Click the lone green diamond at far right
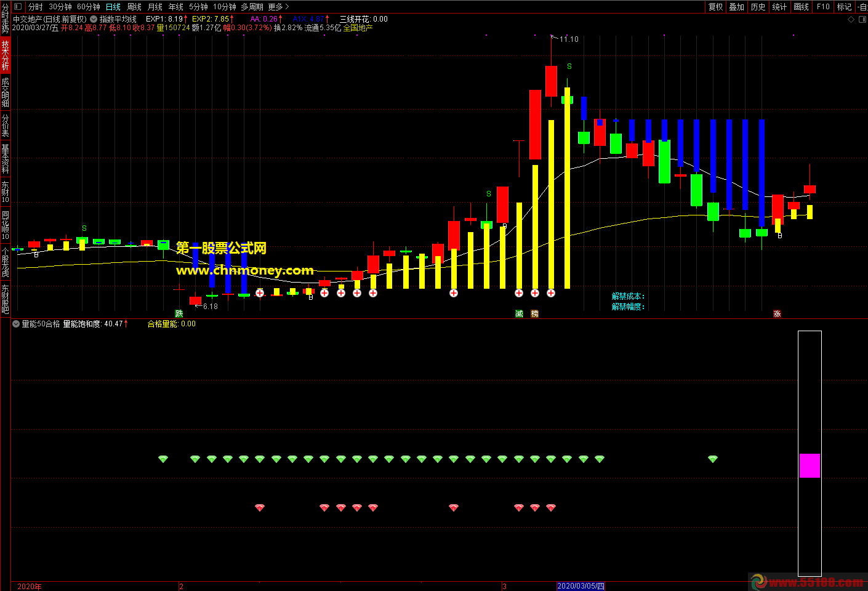This screenshot has width=868, height=591. [x=713, y=459]
